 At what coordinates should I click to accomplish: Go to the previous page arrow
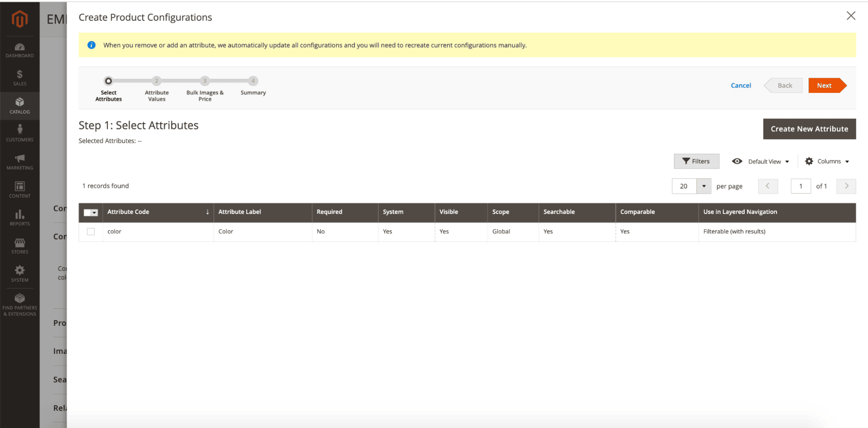(x=768, y=186)
